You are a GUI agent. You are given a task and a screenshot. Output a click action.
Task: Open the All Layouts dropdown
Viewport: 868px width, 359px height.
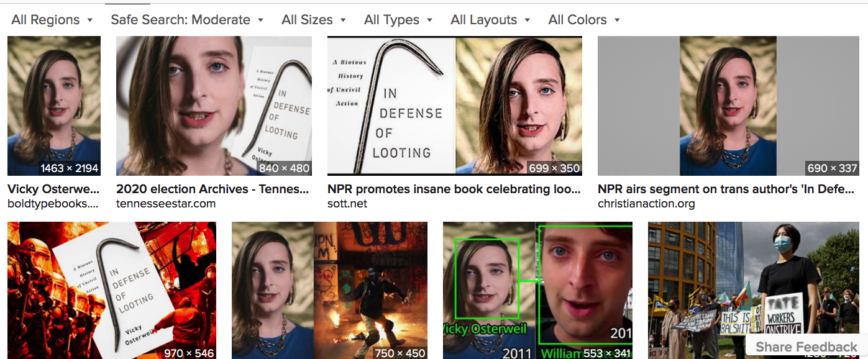[x=491, y=20]
